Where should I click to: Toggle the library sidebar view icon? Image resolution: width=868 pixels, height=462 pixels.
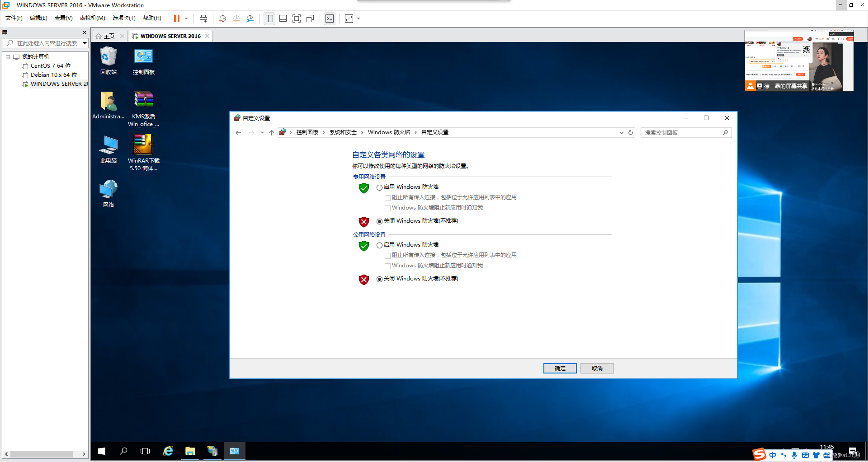pos(269,19)
